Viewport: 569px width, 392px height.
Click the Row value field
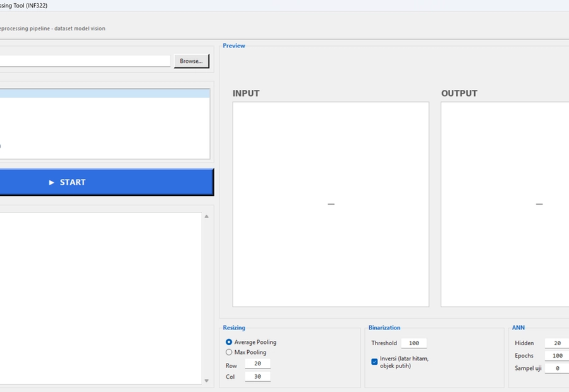(258, 364)
